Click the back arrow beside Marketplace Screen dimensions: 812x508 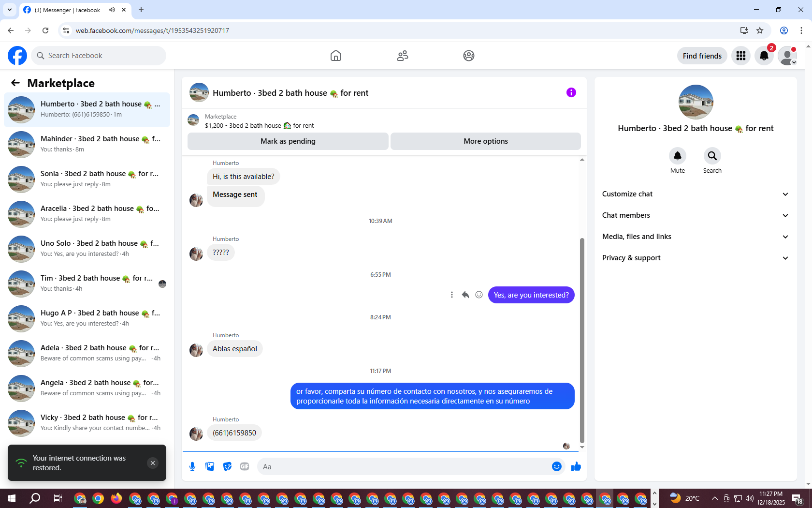(x=15, y=83)
